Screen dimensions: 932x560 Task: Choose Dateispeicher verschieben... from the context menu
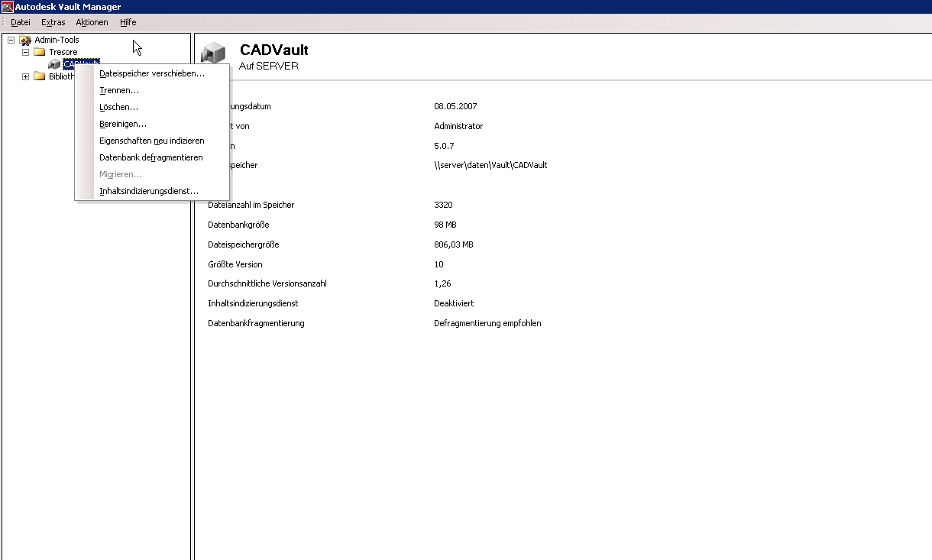tap(152, 73)
